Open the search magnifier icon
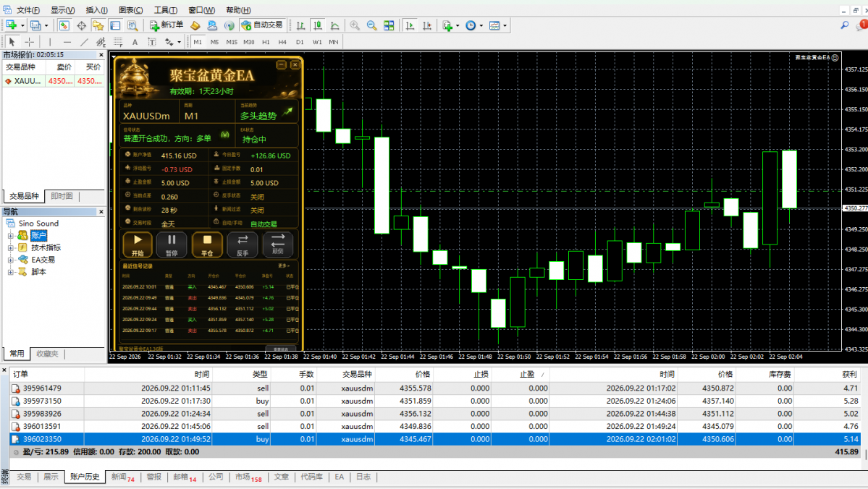The image size is (868, 489). 845,25
